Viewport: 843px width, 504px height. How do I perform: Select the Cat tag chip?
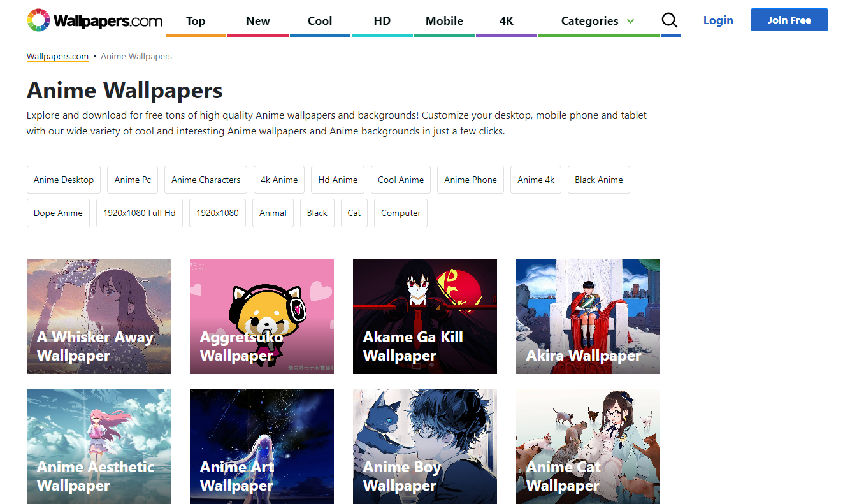tap(354, 213)
